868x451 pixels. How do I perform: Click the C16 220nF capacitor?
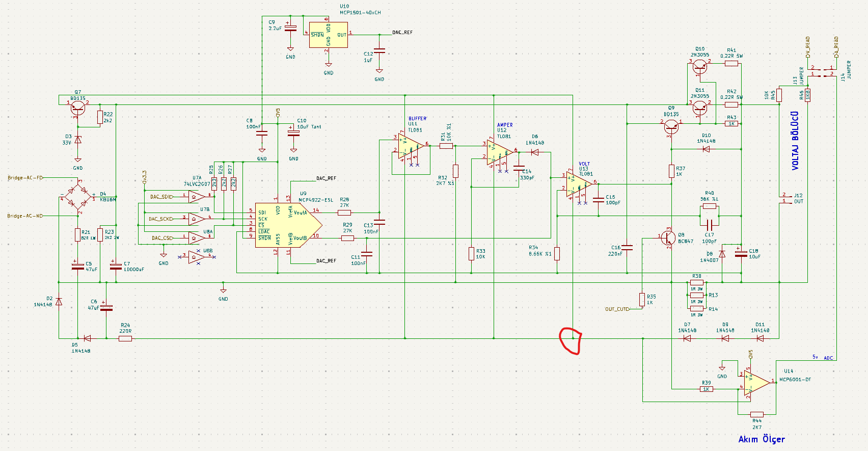(627, 247)
